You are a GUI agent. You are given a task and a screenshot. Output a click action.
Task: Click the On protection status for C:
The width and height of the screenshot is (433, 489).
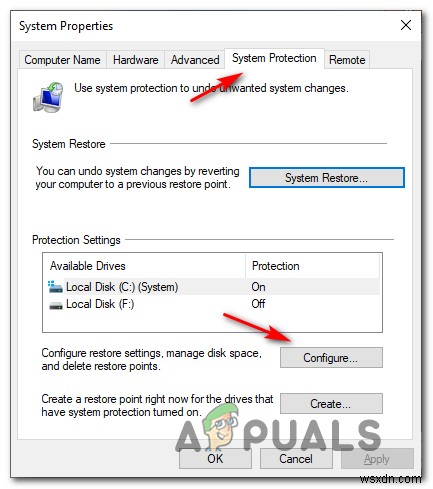258,287
